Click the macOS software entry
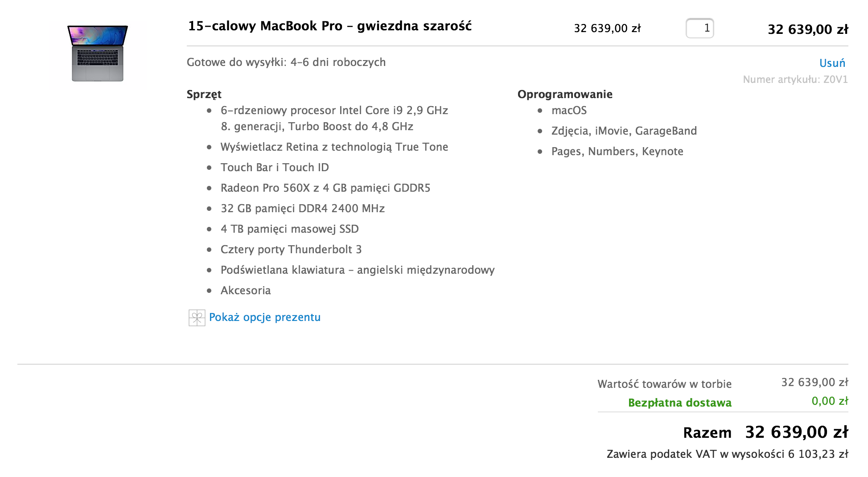The image size is (868, 477). tap(569, 110)
